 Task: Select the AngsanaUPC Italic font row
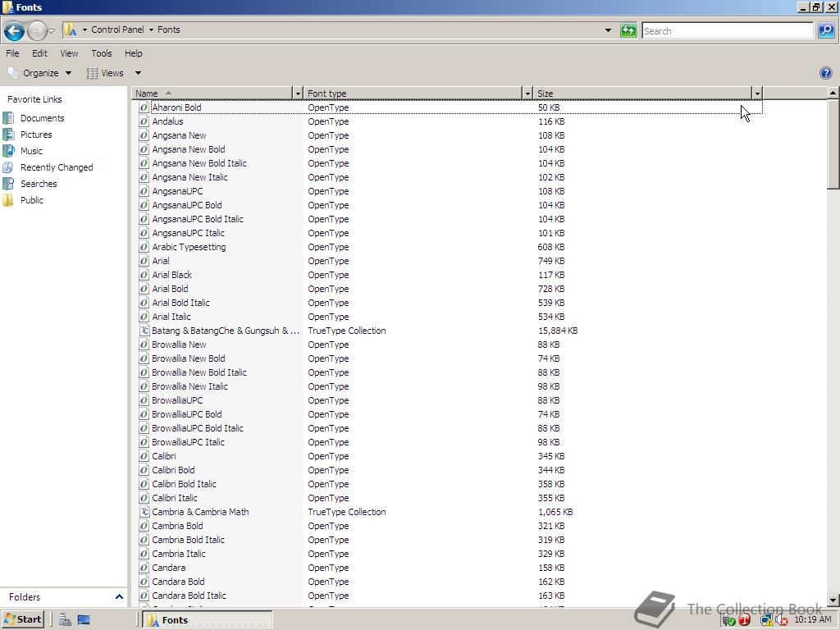(x=447, y=233)
